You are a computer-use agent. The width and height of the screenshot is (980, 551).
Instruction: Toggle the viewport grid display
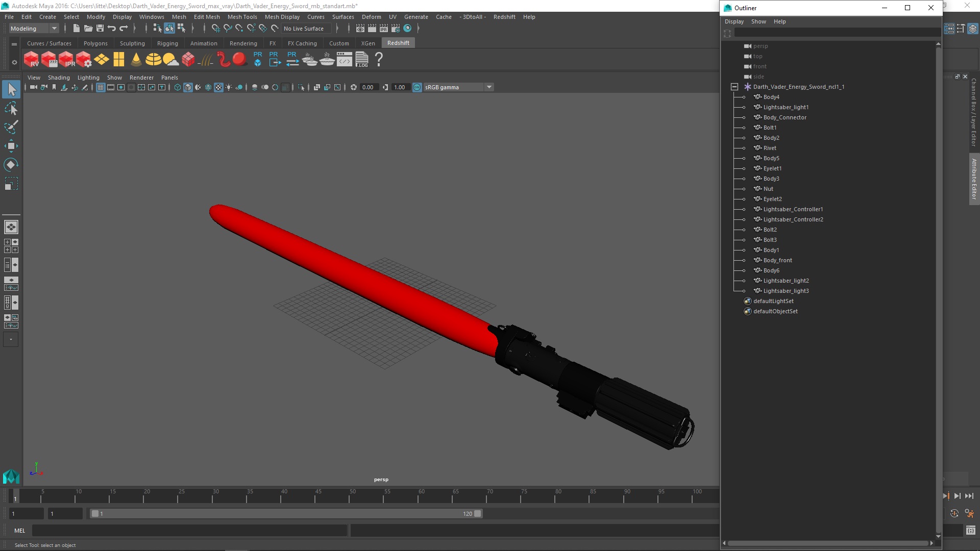101,87
